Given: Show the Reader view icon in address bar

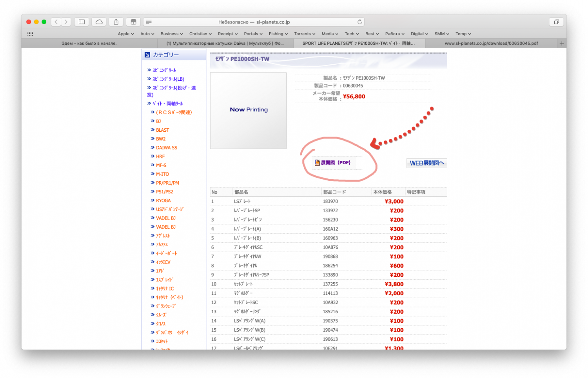Looking at the screenshot, I should click(149, 22).
